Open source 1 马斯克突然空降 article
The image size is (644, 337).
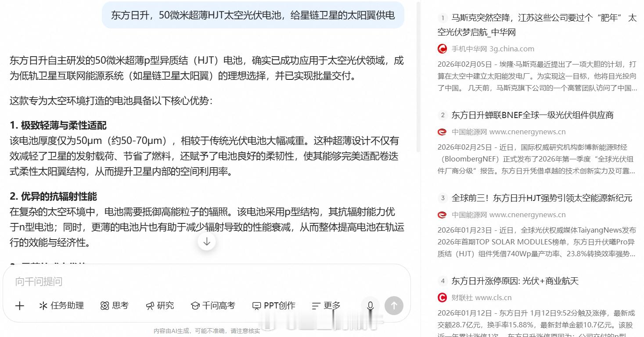click(536, 25)
